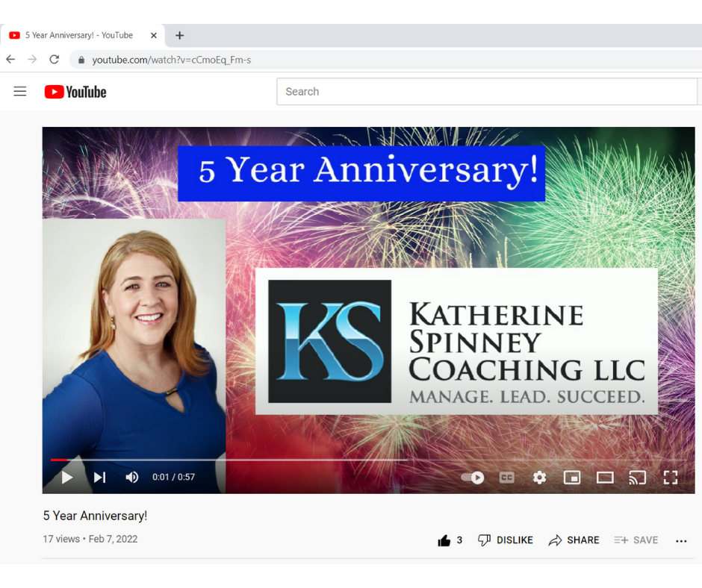702x588 pixels.
Task: Play the video with the play button
Action: [67, 478]
